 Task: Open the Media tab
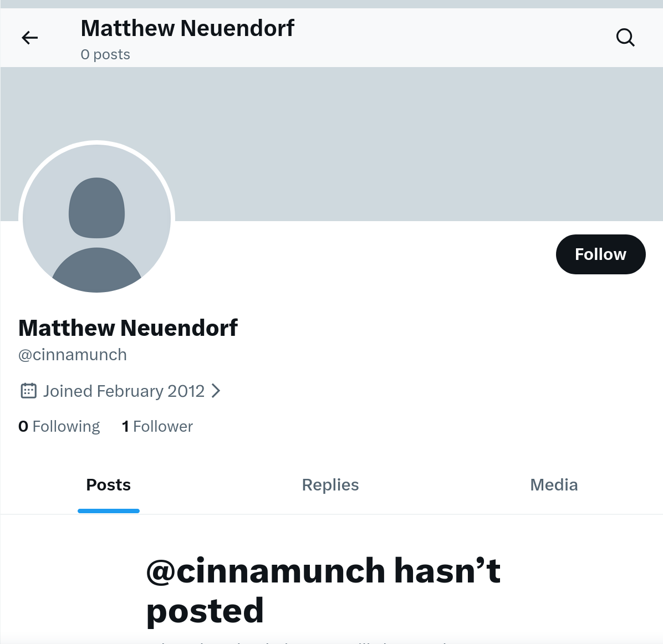(554, 485)
